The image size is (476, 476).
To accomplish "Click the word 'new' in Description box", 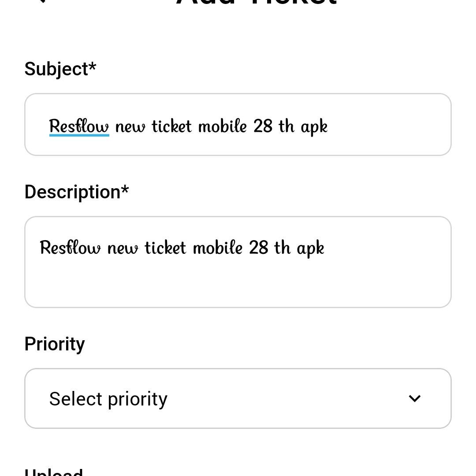I will click(123, 248).
